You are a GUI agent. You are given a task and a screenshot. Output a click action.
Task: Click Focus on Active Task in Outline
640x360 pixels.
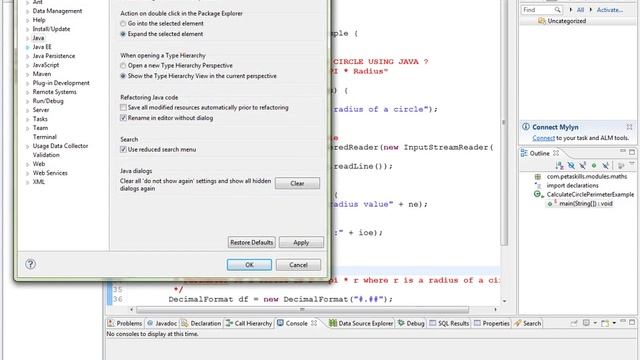point(621,165)
